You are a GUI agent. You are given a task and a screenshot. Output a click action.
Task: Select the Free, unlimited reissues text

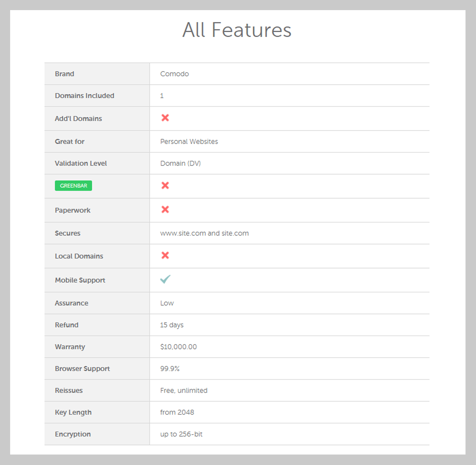pyautogui.click(x=183, y=391)
